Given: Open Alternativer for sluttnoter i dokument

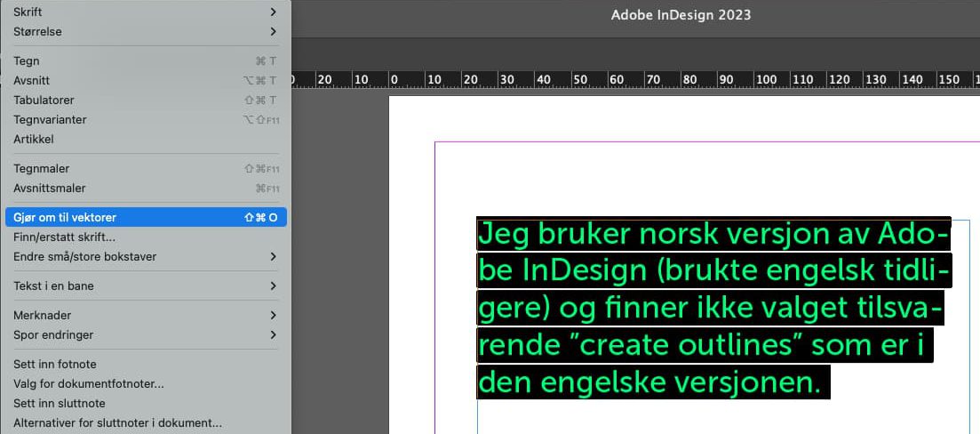Looking at the screenshot, I should (x=117, y=423).
